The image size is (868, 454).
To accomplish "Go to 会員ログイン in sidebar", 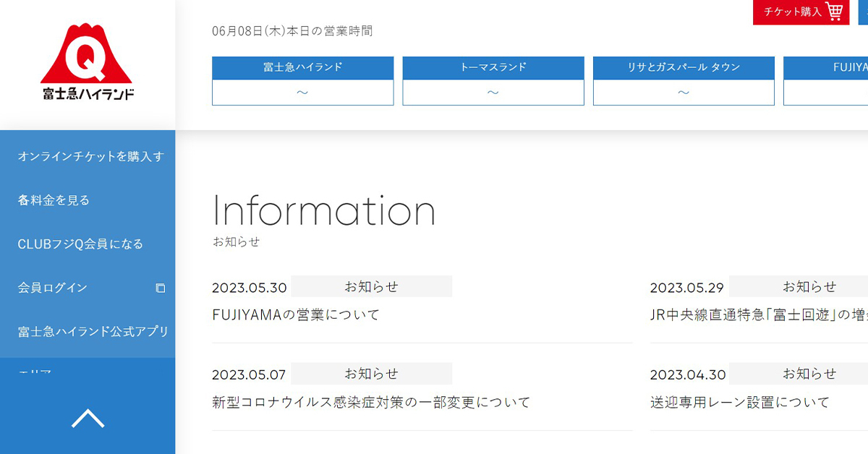I will (x=53, y=288).
